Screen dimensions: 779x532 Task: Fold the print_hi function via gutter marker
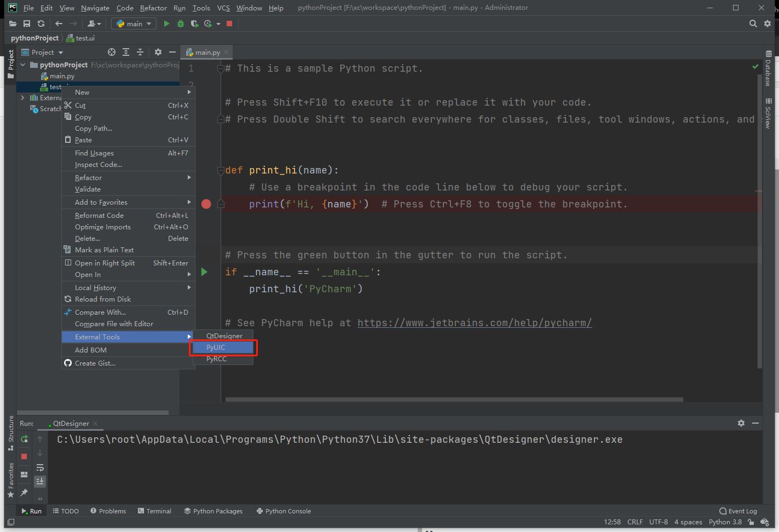click(221, 170)
